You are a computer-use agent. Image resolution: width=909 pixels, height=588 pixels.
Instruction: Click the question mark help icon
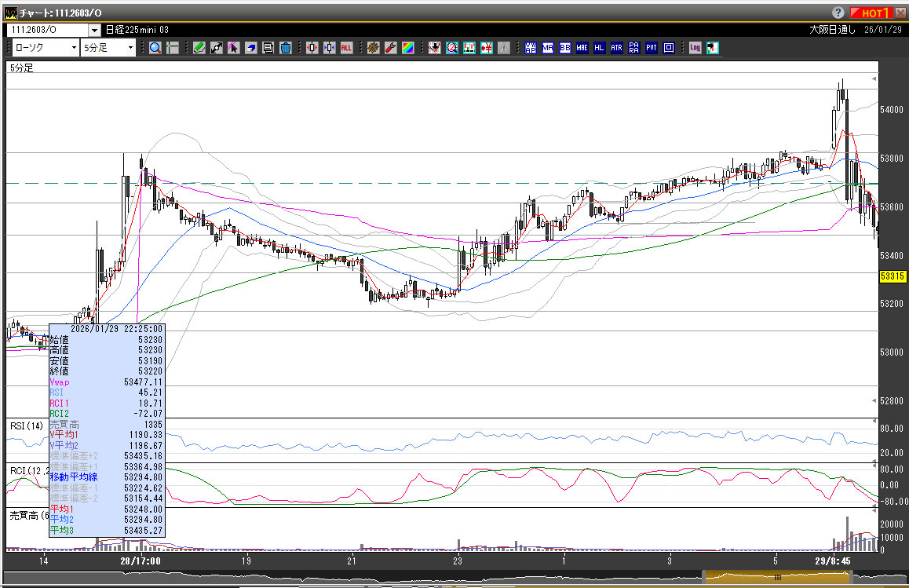[838, 13]
